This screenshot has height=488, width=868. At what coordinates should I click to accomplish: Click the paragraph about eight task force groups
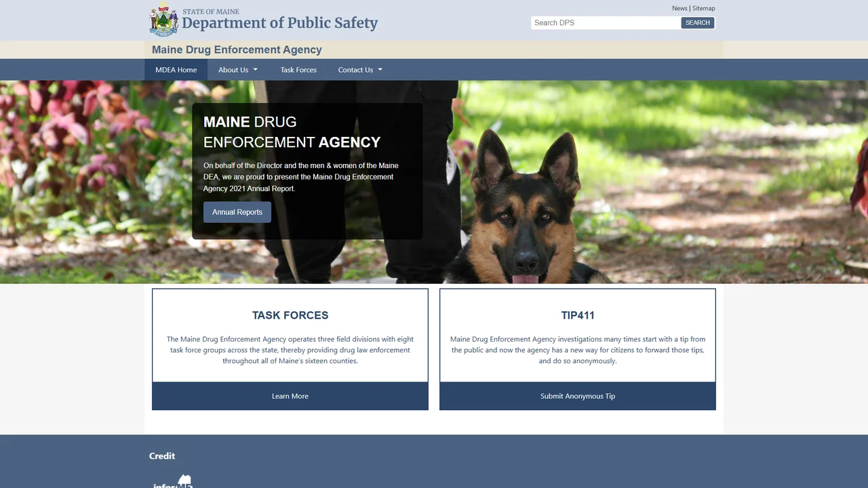point(290,350)
